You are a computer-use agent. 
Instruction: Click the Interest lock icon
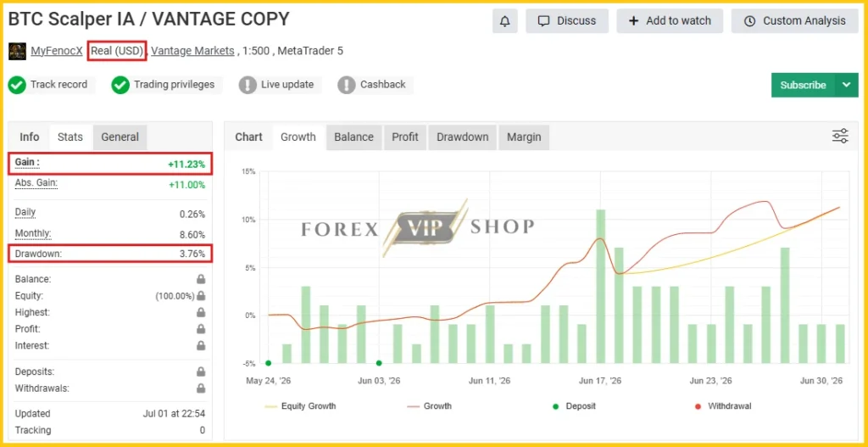201,345
